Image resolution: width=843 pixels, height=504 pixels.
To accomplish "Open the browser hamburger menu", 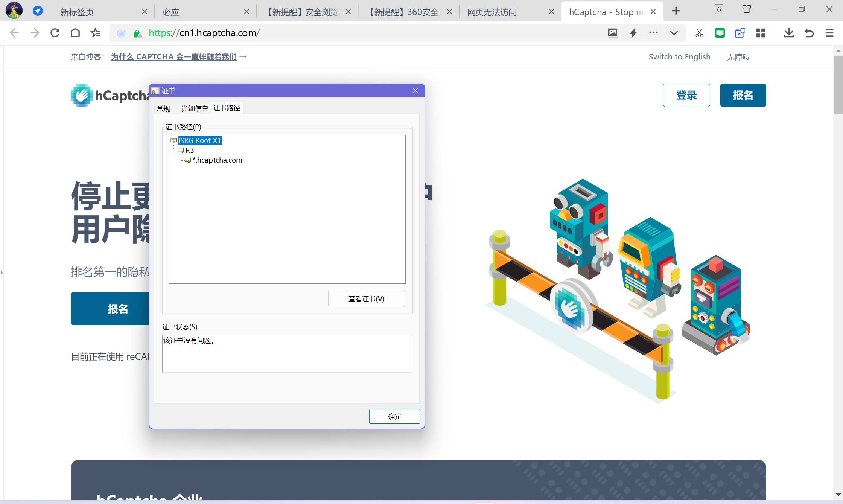I will pos(829,33).
